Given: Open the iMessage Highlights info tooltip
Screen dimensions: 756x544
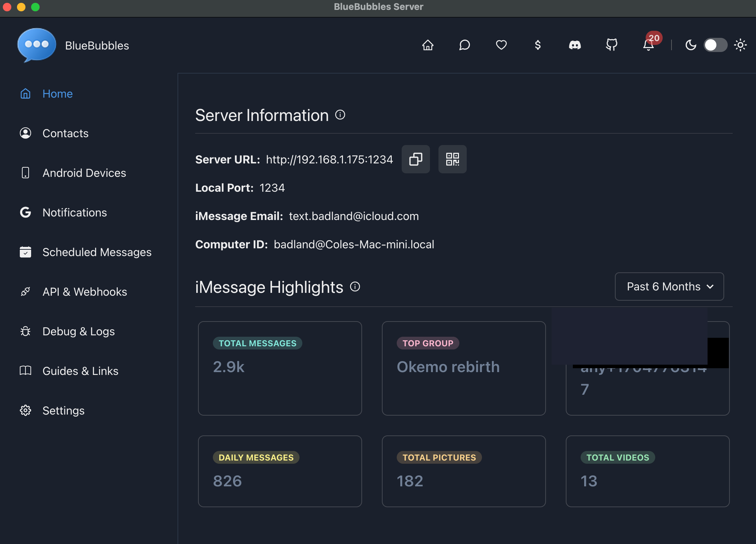Looking at the screenshot, I should (x=355, y=287).
